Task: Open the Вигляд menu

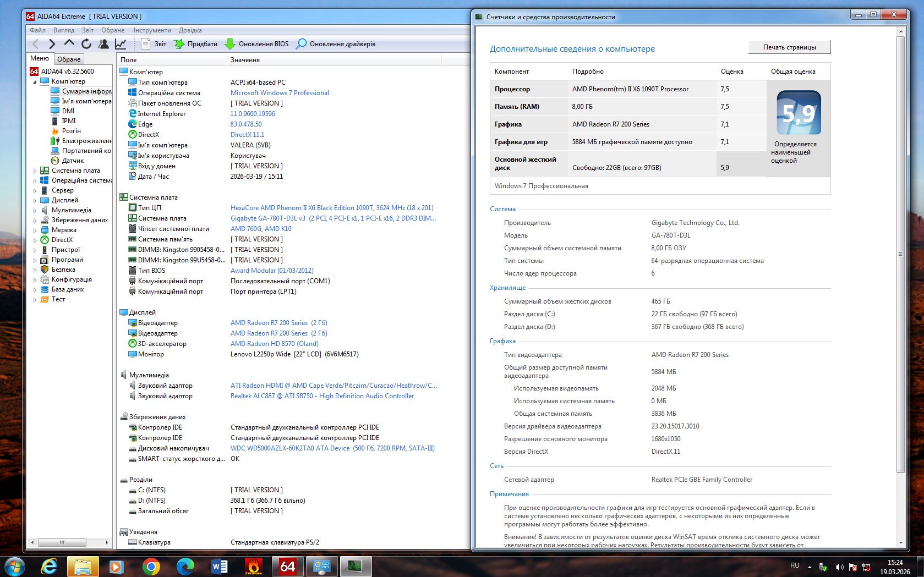Action: (64, 30)
